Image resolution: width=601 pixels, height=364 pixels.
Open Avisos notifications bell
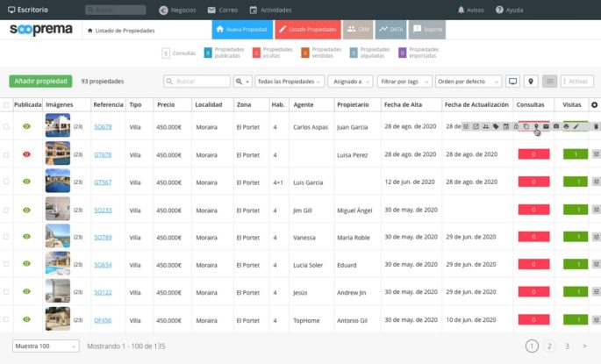(x=462, y=10)
